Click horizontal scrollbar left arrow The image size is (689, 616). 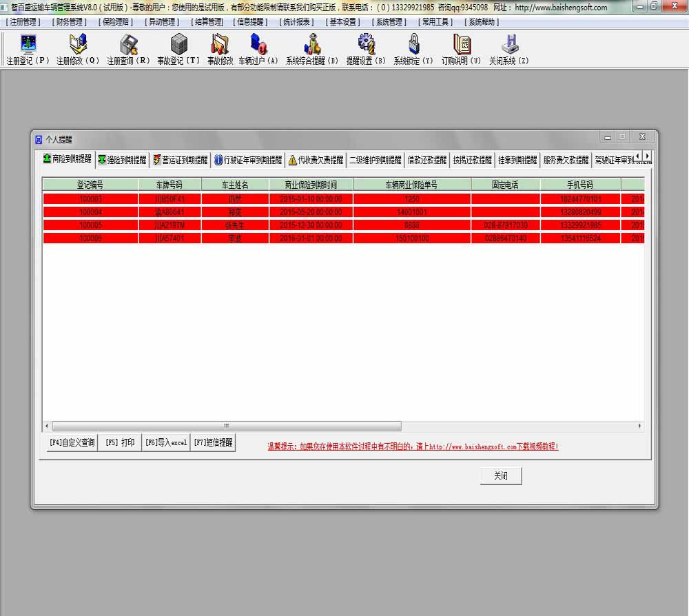coord(47,426)
